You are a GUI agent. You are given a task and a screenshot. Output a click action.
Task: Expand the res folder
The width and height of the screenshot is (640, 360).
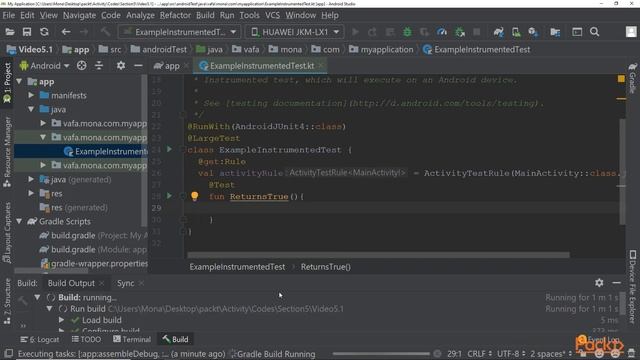[x=31, y=193]
